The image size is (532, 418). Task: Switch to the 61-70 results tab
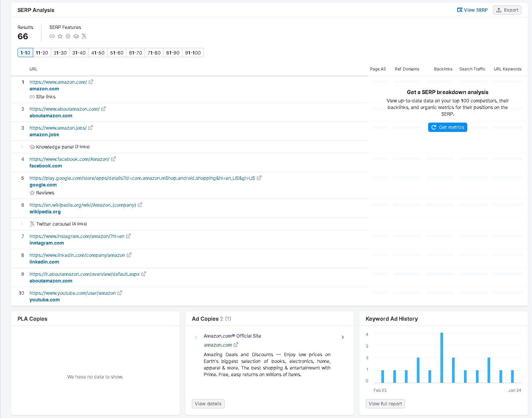pos(135,52)
